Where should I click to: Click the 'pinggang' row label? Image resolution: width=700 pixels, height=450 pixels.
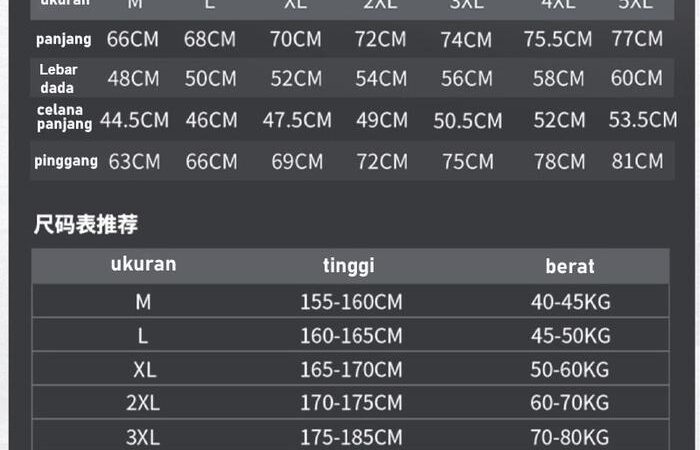coord(67,160)
